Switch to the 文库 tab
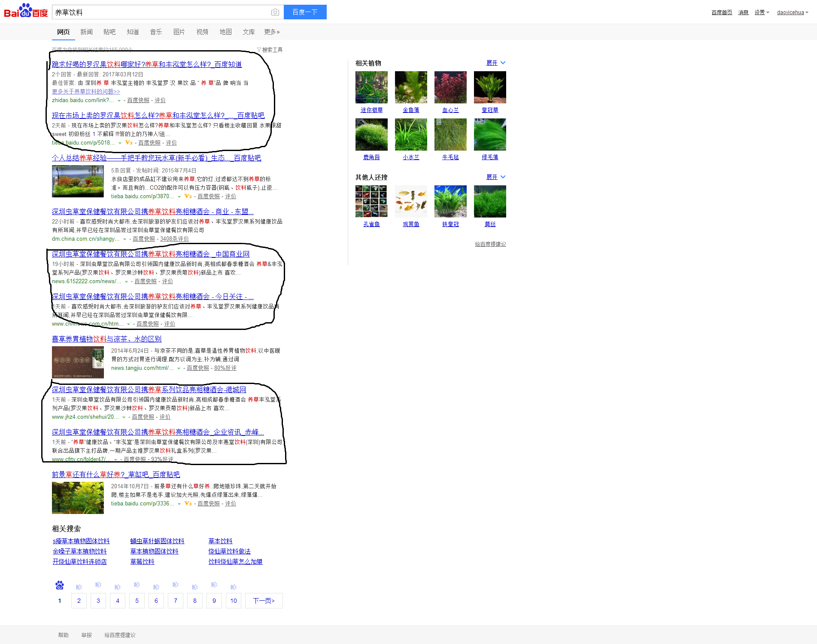The height and width of the screenshot is (644, 817). click(249, 32)
